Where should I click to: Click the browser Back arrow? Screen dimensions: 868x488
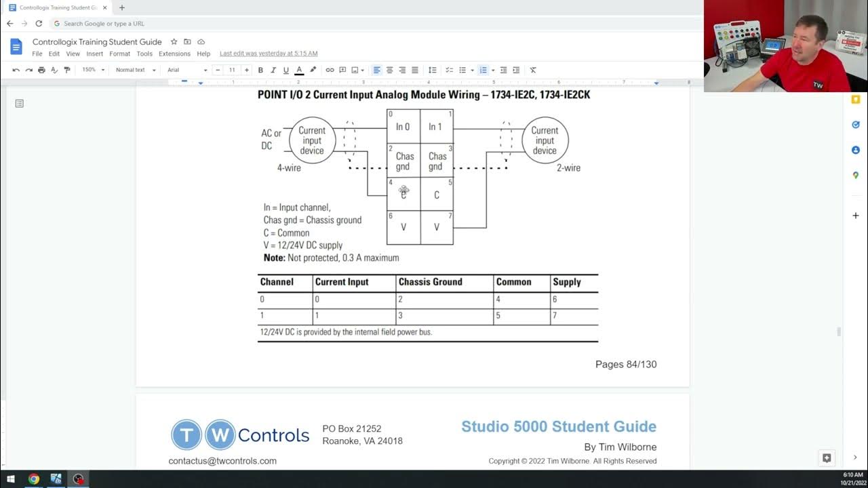9,23
